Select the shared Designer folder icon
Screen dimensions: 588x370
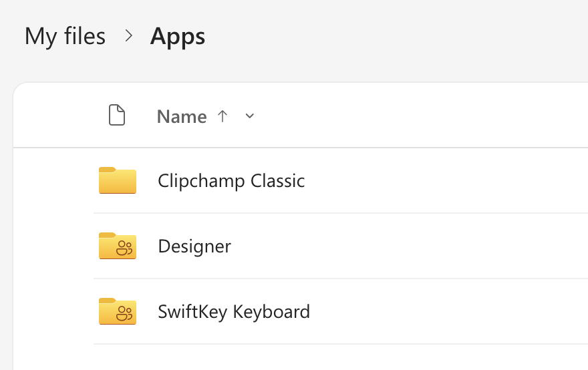(118, 246)
